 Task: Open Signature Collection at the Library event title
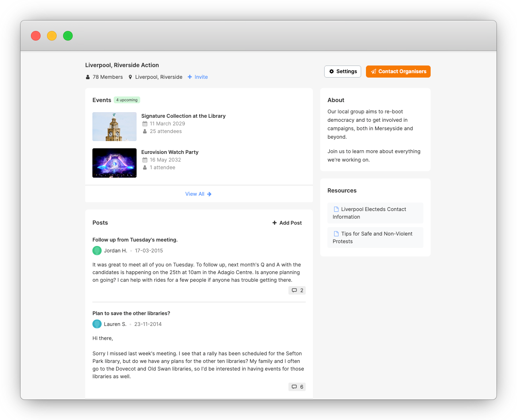[183, 116]
